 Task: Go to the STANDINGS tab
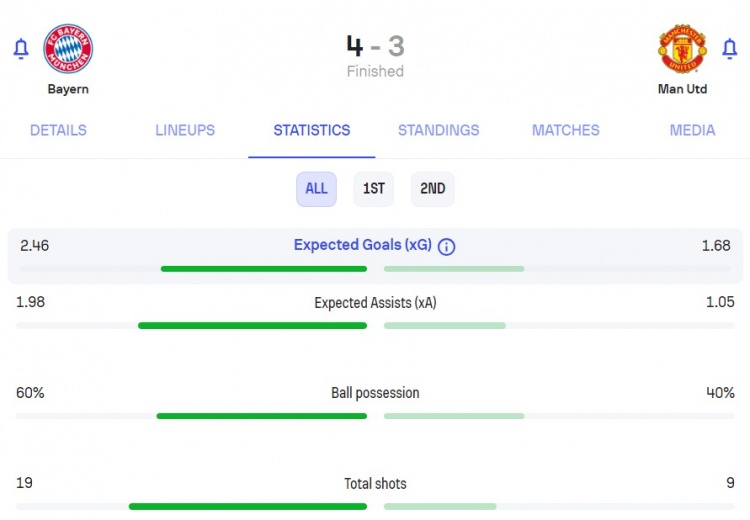[439, 130]
